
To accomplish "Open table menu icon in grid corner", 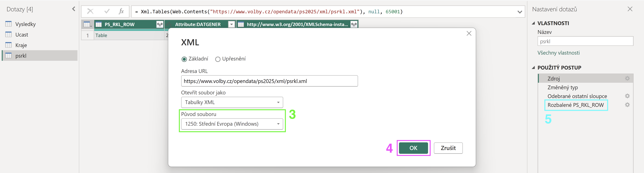I will click(x=87, y=24).
